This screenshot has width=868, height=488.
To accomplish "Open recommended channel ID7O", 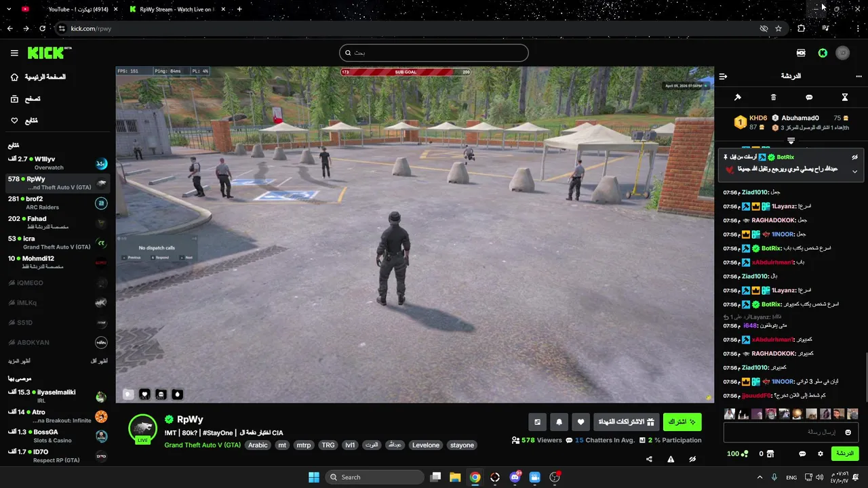I will point(58,455).
